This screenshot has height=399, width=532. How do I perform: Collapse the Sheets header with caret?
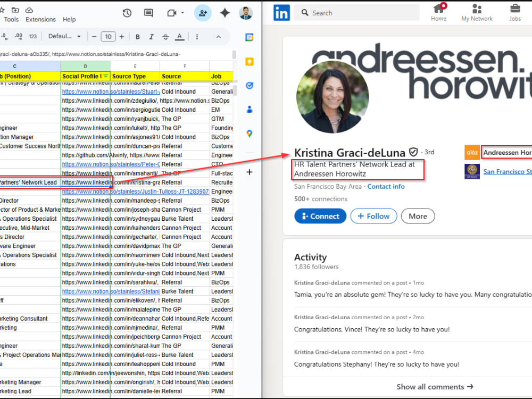[x=219, y=37]
